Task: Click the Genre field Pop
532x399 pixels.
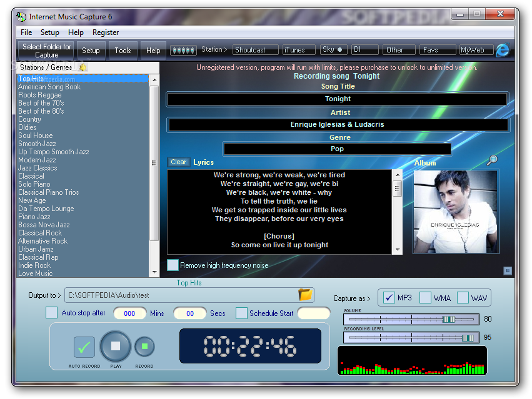Action: 337,149
